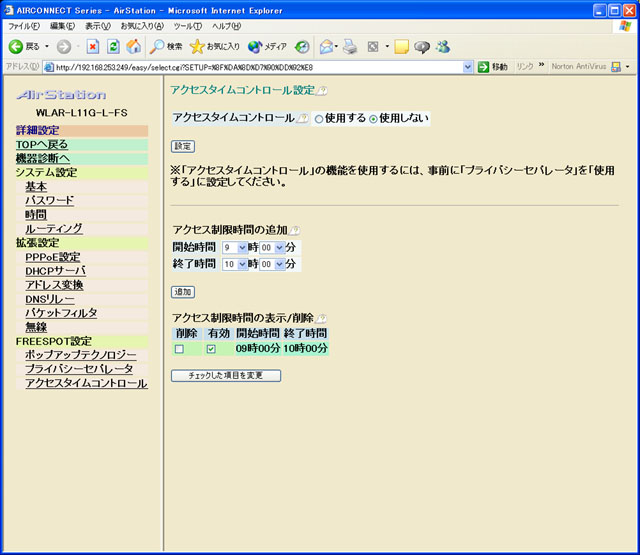Viewport: 640px width, 555px height.
Task: Click the Print icon
Action: pos(350,47)
